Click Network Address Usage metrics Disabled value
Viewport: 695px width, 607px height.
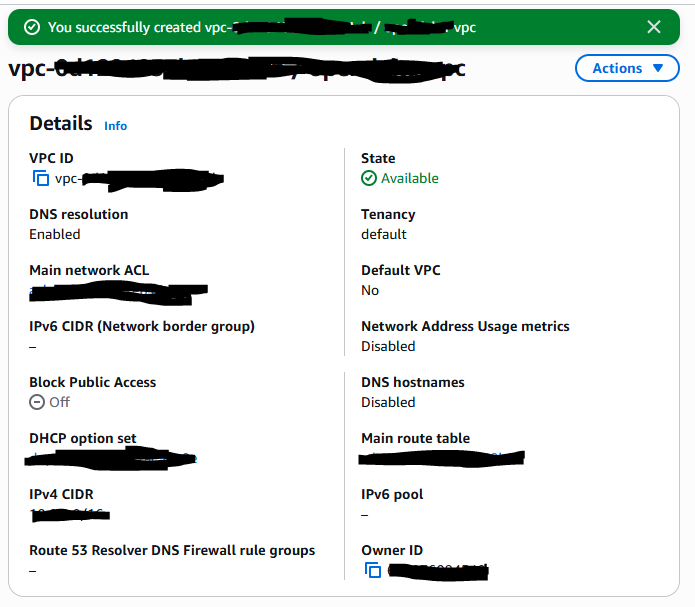(388, 346)
